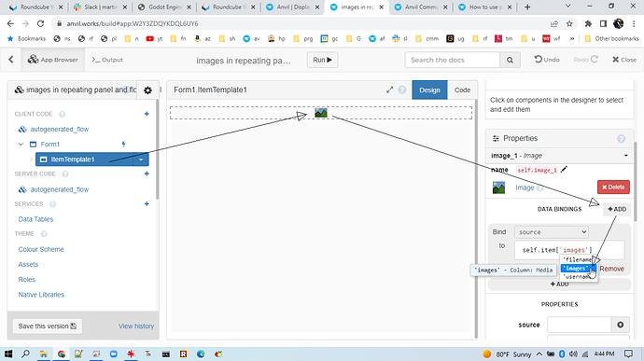
Task: Choose 'images' autocomplete suggestion
Action: pos(578,268)
